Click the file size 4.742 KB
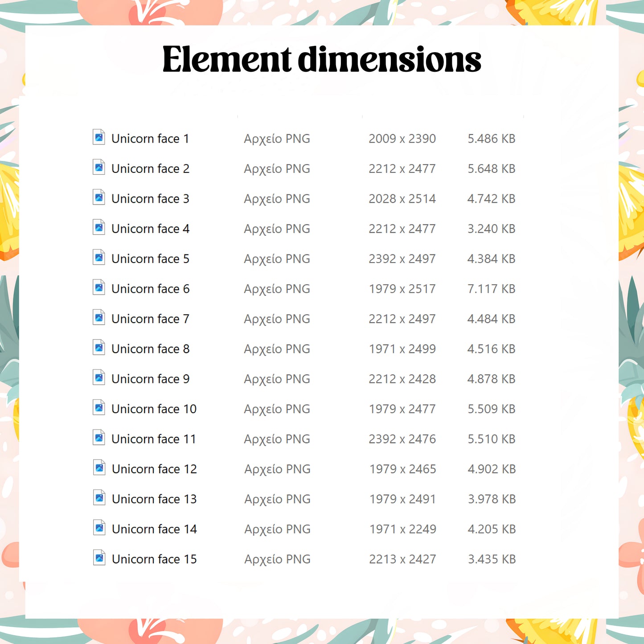 (491, 199)
